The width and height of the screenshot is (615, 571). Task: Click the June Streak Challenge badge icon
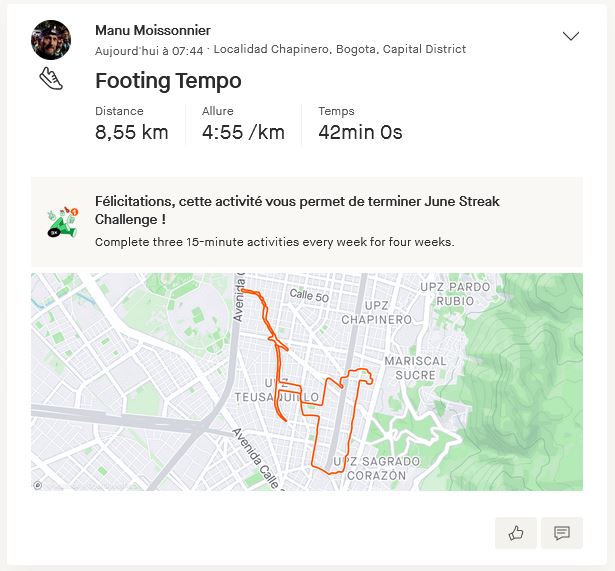(x=63, y=221)
